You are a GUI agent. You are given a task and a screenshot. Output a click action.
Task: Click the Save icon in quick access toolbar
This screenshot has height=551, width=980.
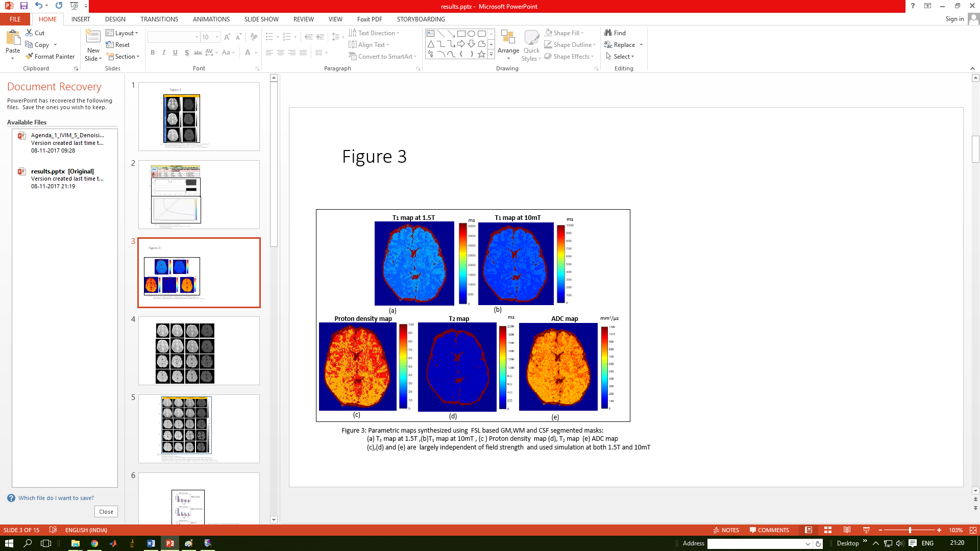point(24,6)
